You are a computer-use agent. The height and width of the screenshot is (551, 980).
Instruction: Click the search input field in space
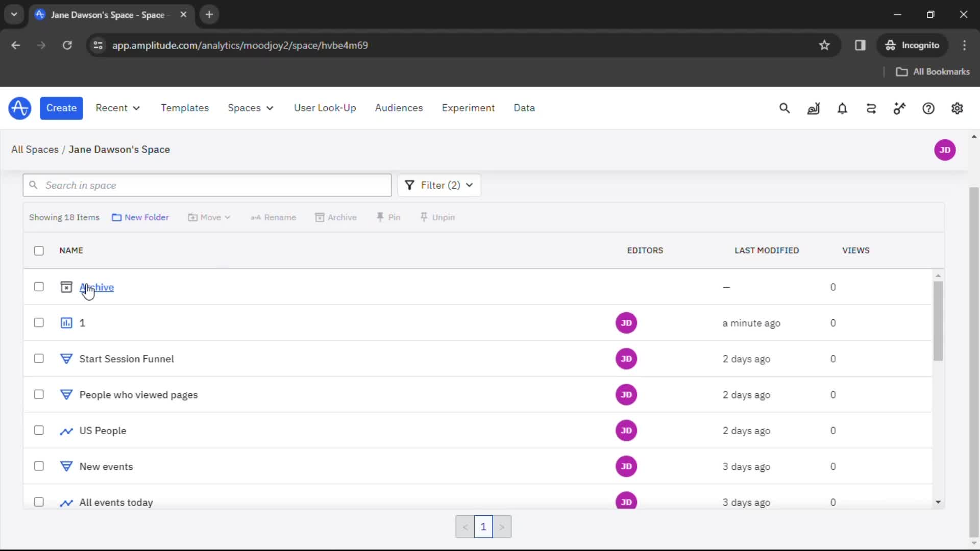click(x=207, y=185)
